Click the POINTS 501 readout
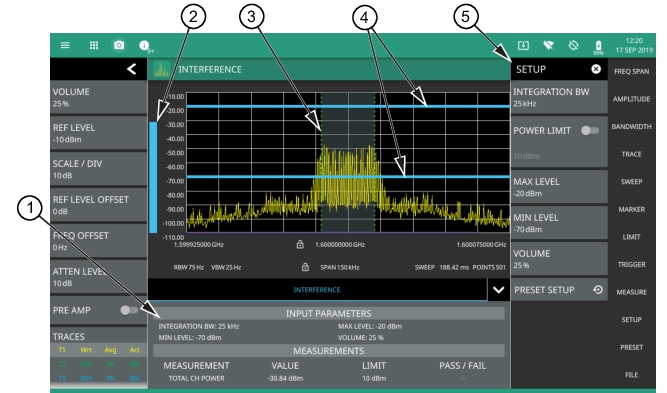The image size is (667, 393). [x=489, y=267]
